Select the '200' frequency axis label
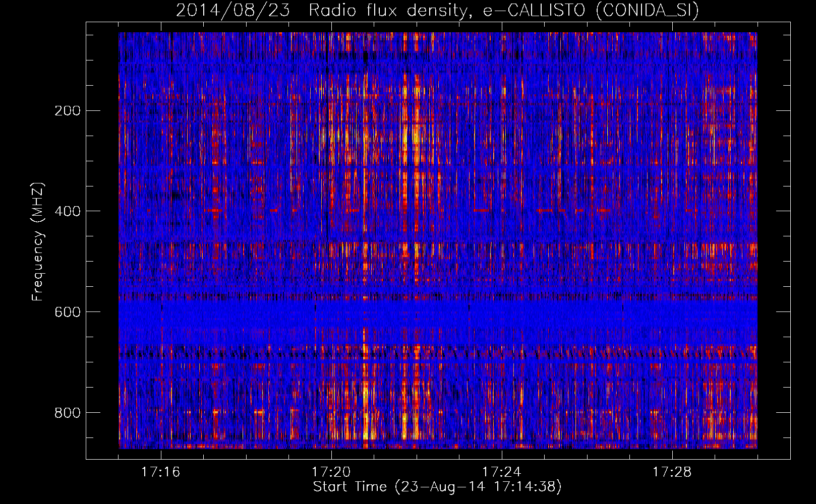The height and width of the screenshot is (504, 816). point(67,110)
